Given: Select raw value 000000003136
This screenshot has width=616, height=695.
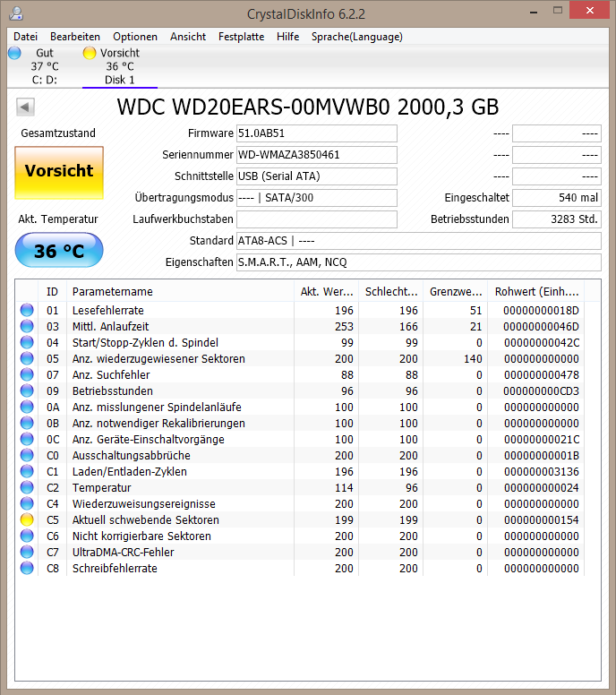Looking at the screenshot, I should (x=542, y=472).
